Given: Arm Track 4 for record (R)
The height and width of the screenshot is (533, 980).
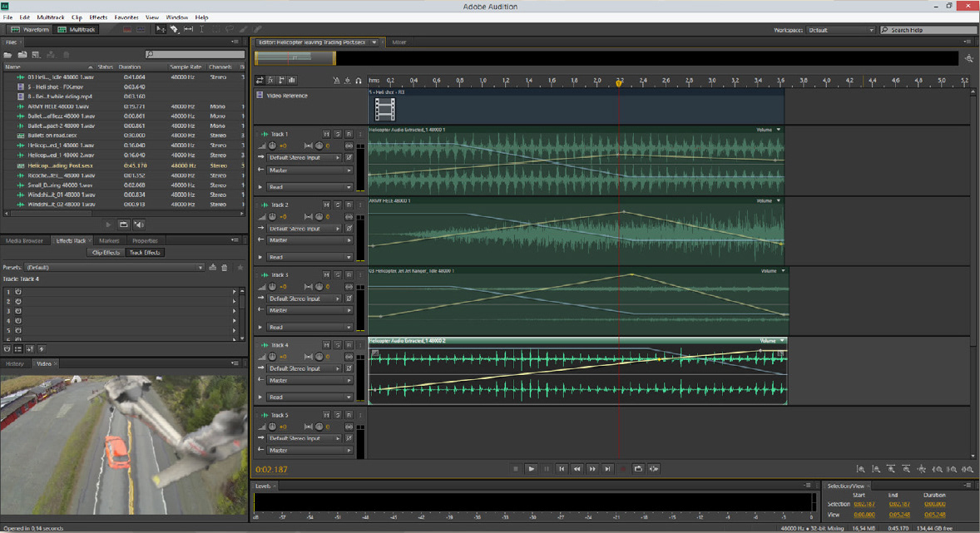Looking at the screenshot, I should click(x=349, y=345).
